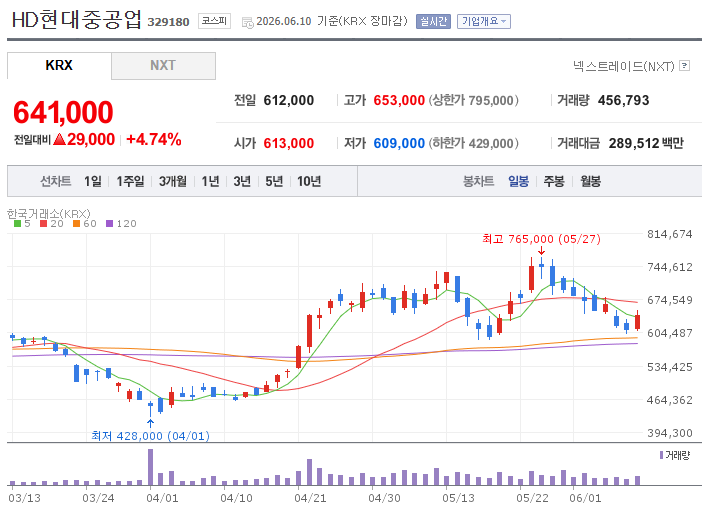Click the red up-triangle price change icon
Viewport: 702px width, 509px height.
[x=60, y=139]
